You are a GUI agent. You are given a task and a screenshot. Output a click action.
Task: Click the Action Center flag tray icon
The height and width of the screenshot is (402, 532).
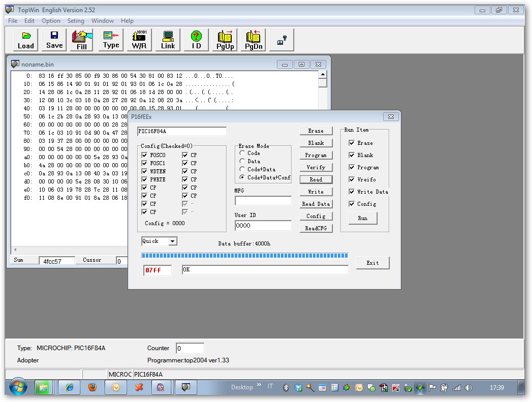(x=432, y=388)
